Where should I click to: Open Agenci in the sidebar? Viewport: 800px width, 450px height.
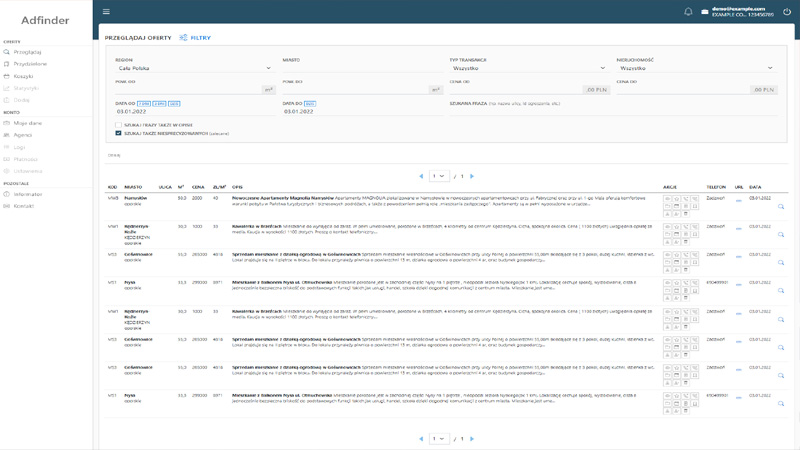(x=22, y=135)
